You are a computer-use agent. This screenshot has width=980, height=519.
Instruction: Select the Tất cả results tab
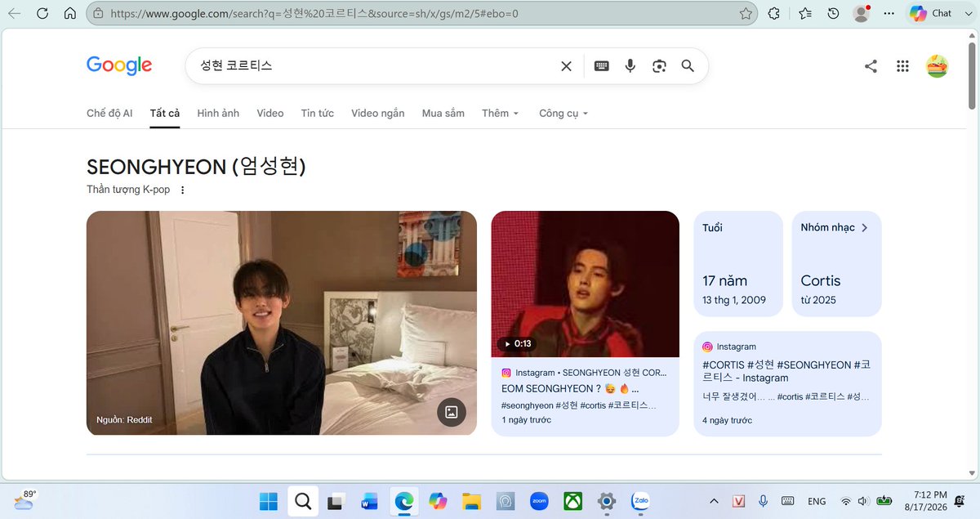pyautogui.click(x=165, y=114)
